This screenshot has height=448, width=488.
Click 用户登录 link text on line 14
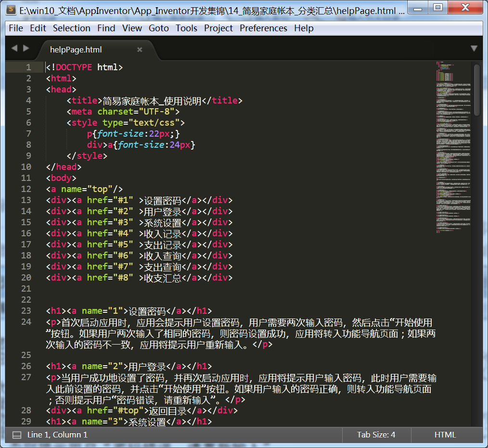163,212
